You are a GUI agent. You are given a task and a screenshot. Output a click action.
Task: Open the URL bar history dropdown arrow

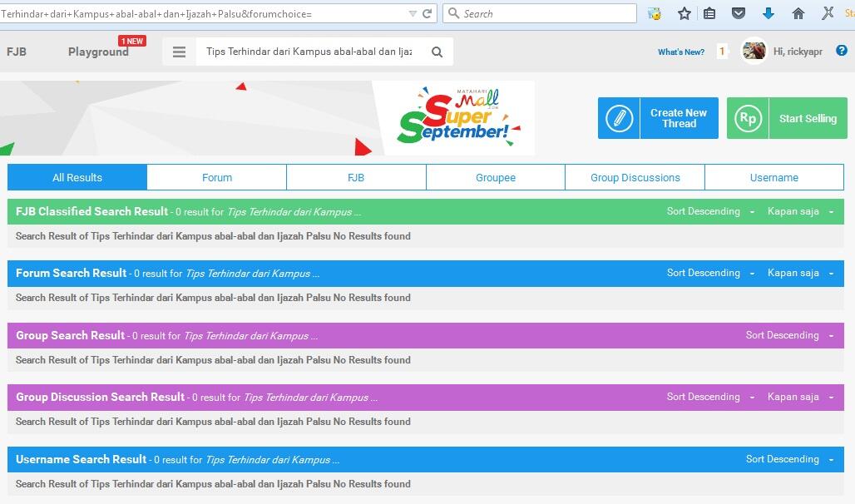pyautogui.click(x=413, y=13)
